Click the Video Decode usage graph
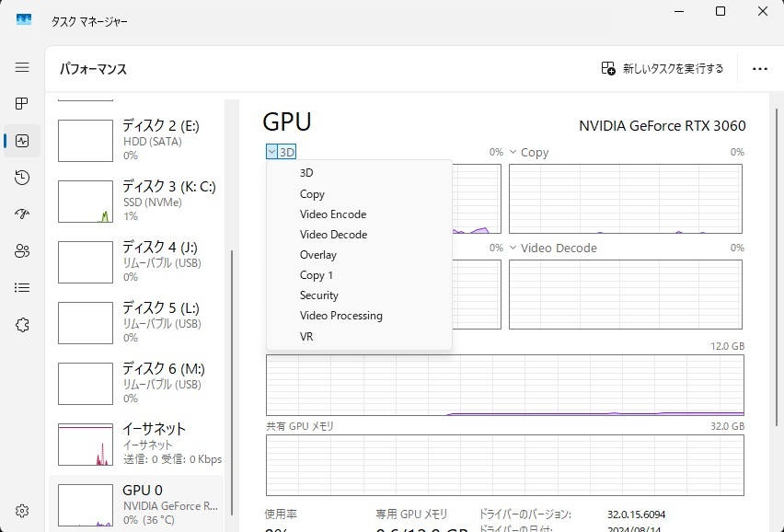784x532 pixels. [626, 295]
